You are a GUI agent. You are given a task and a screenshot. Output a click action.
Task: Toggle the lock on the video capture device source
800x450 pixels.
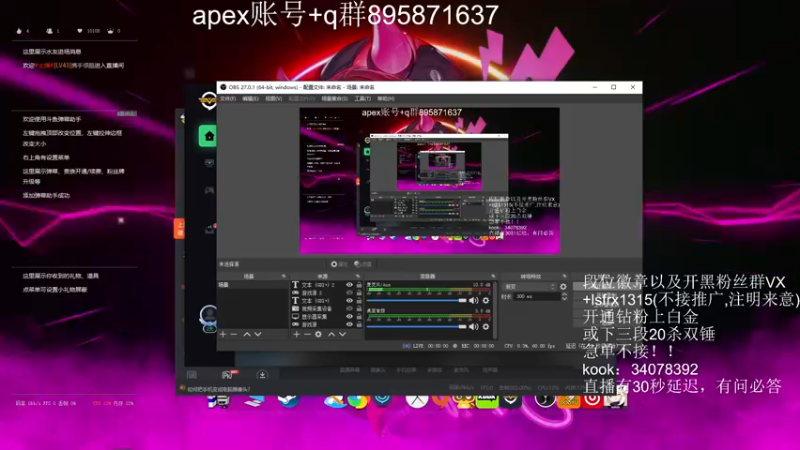coord(359,309)
